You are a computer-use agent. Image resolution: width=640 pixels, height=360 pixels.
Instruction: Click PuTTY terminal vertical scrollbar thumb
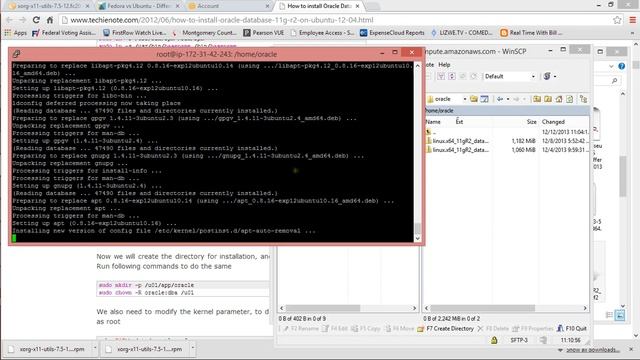point(418,228)
